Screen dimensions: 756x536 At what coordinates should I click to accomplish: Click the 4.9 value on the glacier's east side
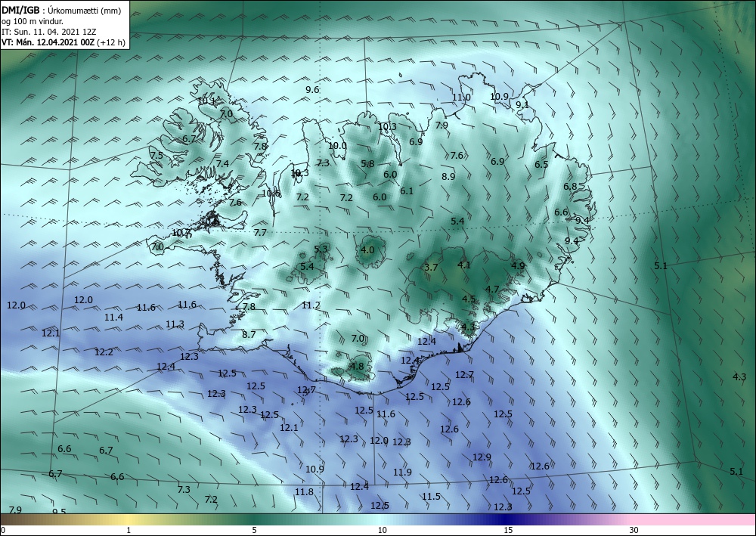click(x=518, y=265)
